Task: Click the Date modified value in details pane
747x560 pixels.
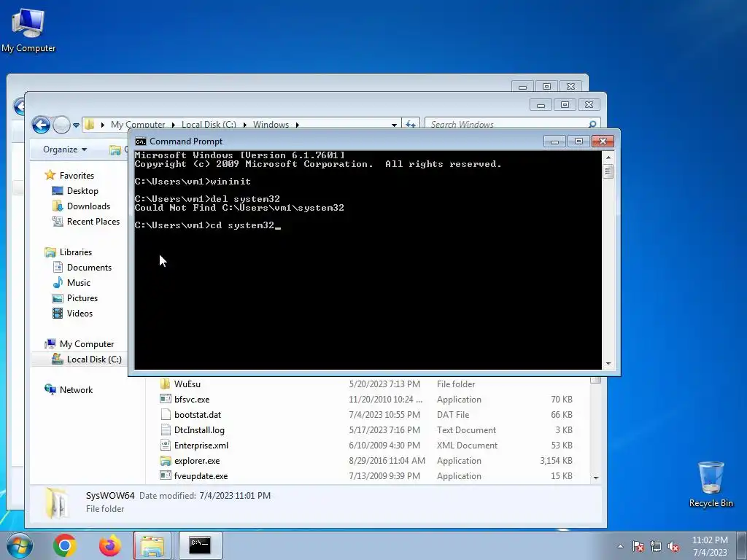Action: coord(235,496)
